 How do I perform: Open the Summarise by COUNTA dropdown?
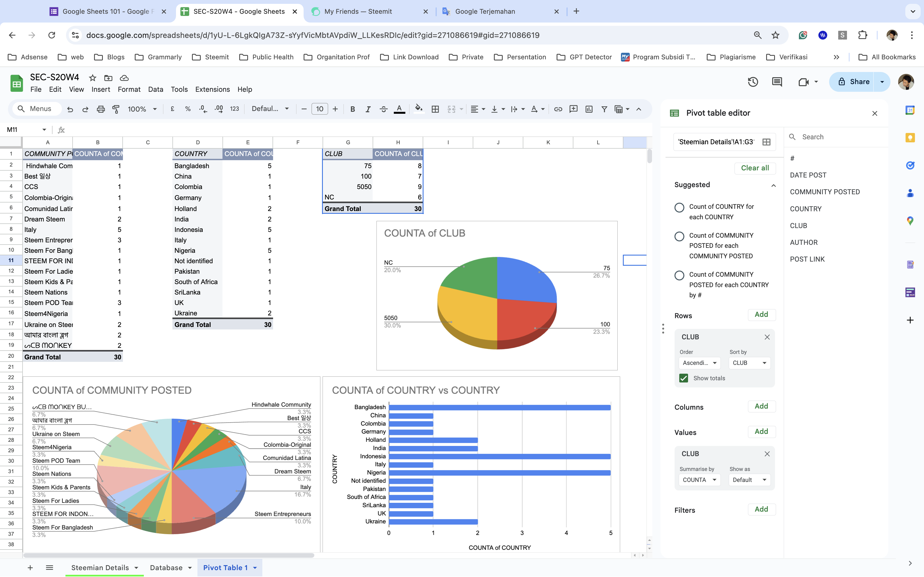click(699, 480)
